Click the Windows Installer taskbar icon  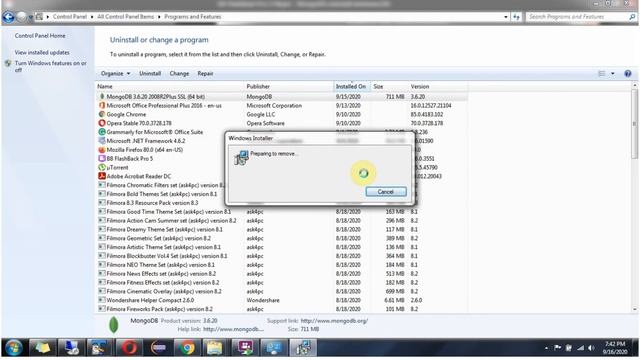[303, 348]
